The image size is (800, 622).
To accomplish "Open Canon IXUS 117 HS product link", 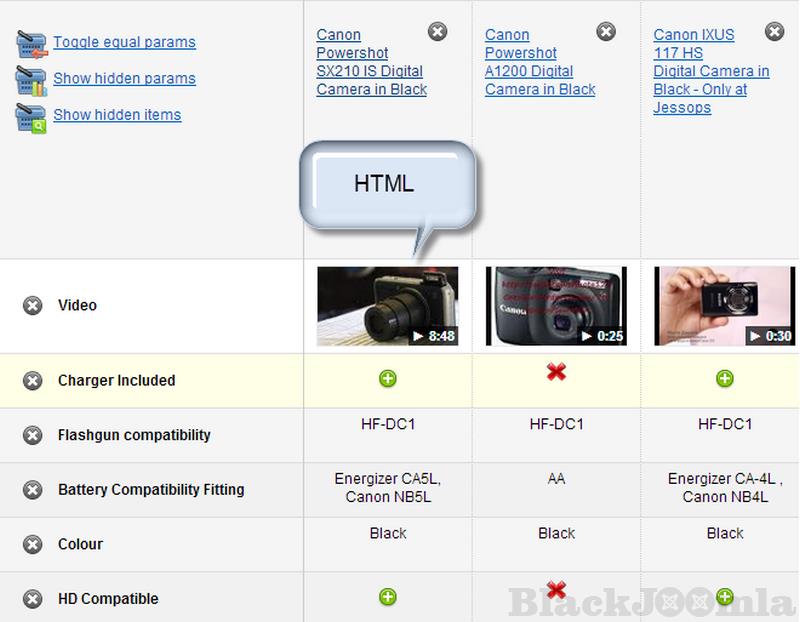I will pos(710,71).
